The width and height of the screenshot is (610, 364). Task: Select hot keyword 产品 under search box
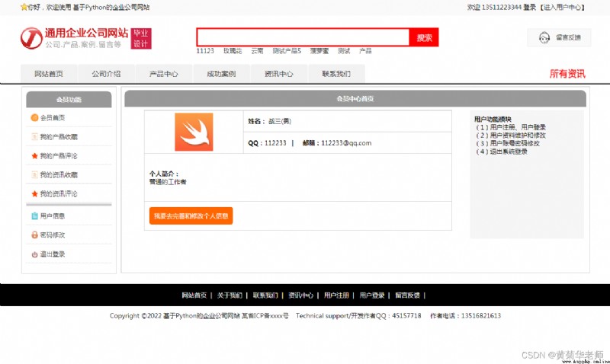(365, 51)
